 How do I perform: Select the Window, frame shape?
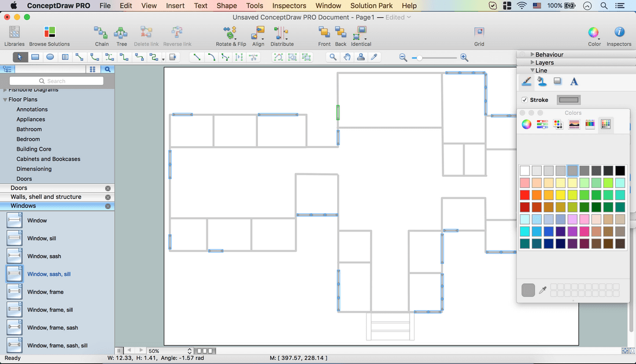tap(45, 292)
